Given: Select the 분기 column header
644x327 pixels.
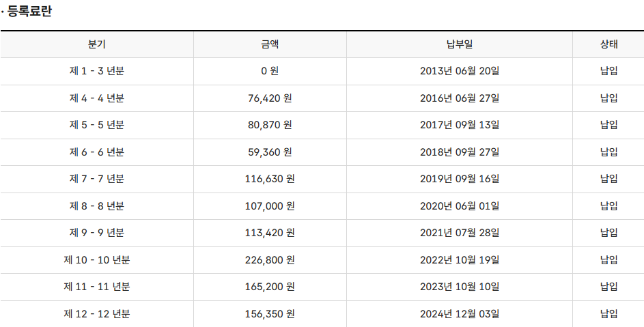Looking at the screenshot, I should 97,44.
